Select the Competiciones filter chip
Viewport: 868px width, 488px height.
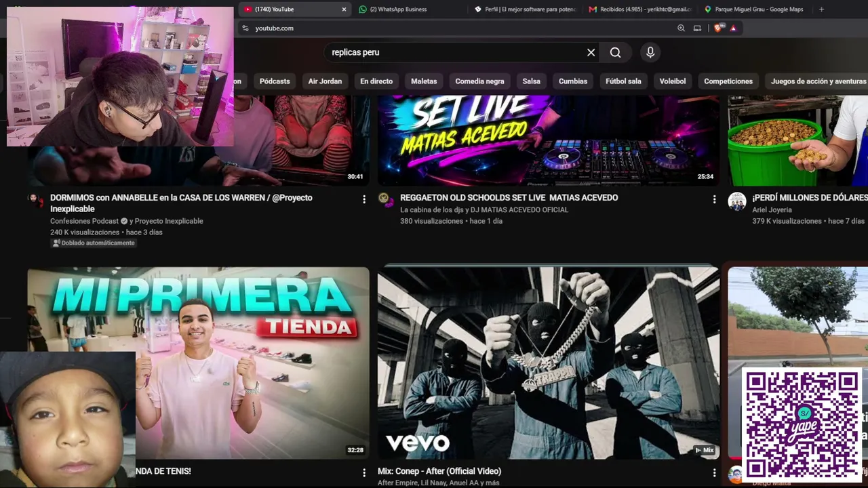pos(728,81)
